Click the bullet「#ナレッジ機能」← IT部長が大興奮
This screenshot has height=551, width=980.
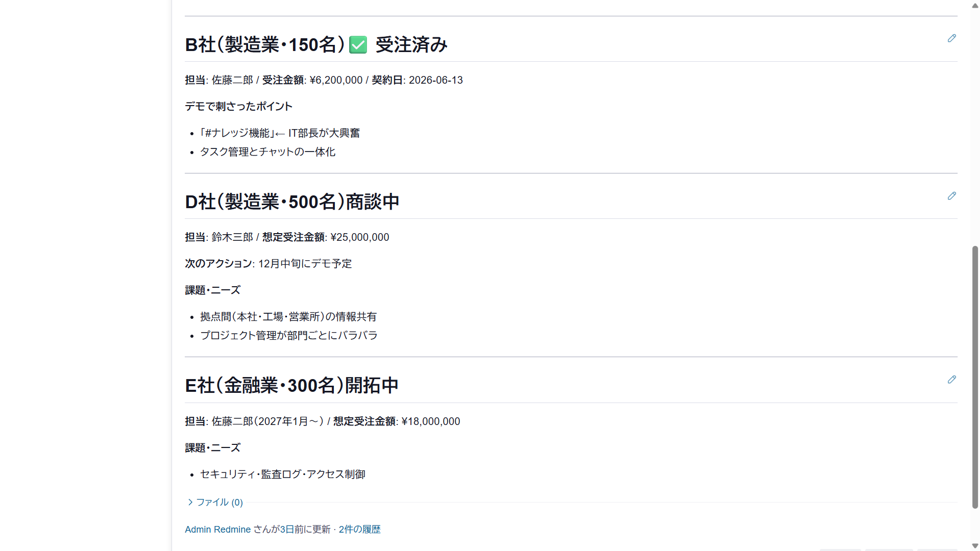pos(280,133)
